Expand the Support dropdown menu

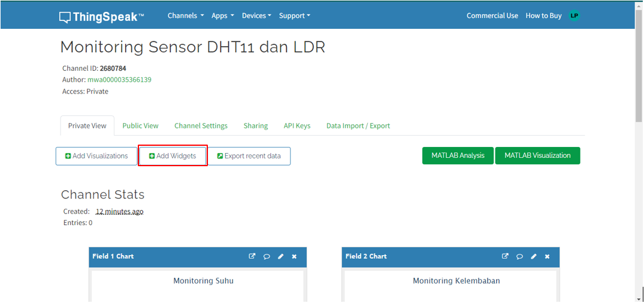click(295, 16)
